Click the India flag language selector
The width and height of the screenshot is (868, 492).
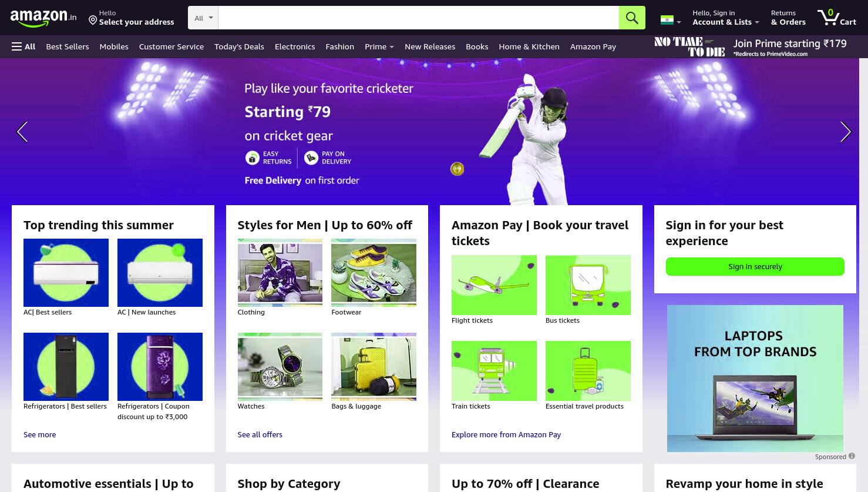click(x=670, y=21)
